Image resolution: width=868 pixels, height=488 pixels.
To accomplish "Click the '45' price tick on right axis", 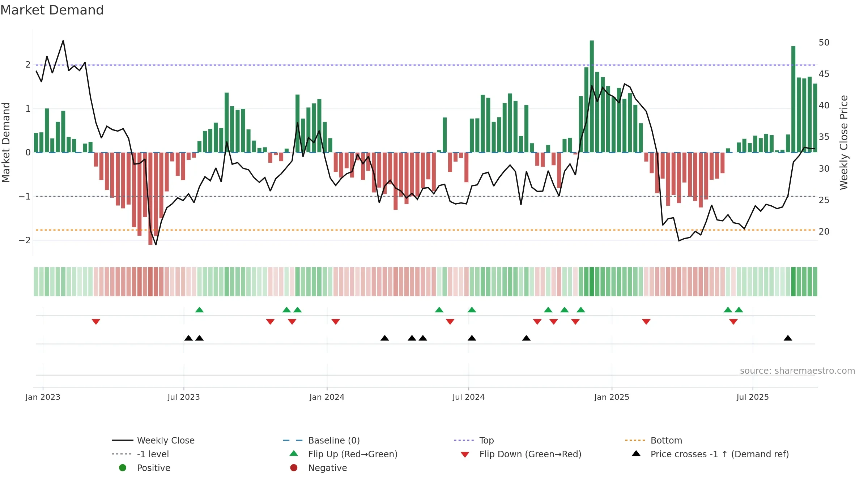I will tap(824, 74).
